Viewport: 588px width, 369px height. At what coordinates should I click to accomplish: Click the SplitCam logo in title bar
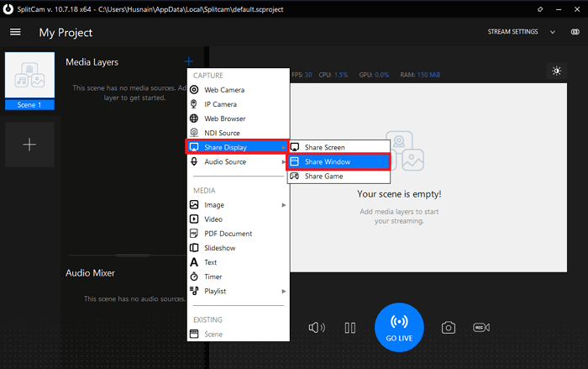pyautogui.click(x=8, y=9)
